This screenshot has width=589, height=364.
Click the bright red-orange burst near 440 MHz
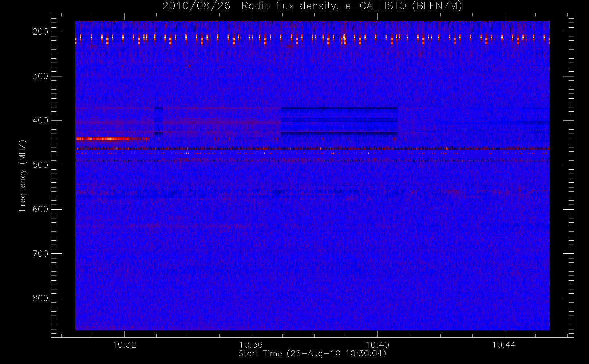[112, 139]
